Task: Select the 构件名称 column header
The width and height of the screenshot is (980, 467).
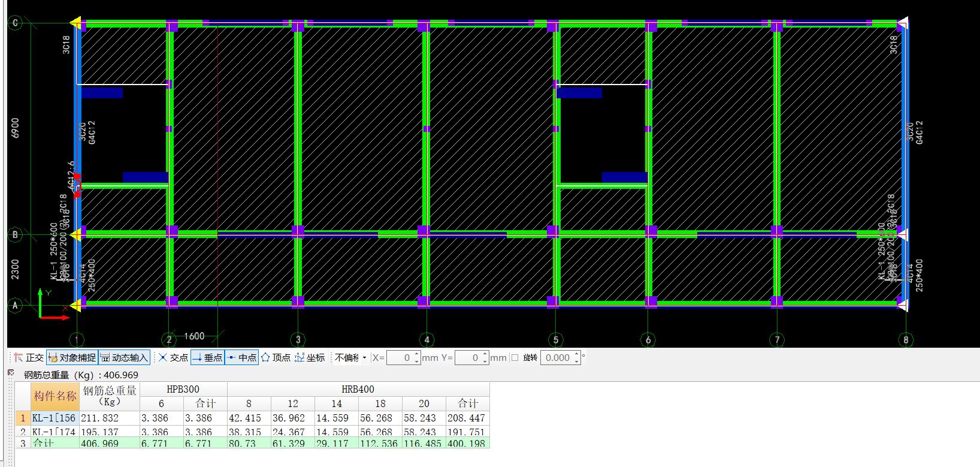Action: click(x=55, y=396)
